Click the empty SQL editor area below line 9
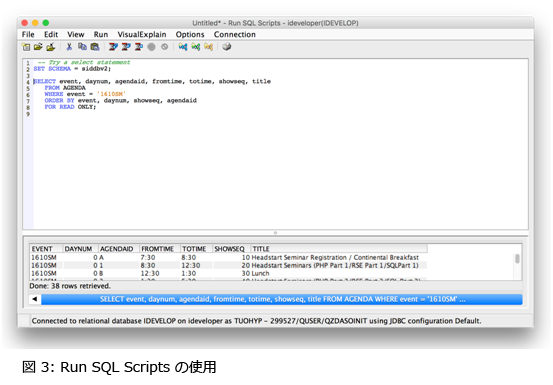This screenshot has width=553, height=385. pos(280,173)
